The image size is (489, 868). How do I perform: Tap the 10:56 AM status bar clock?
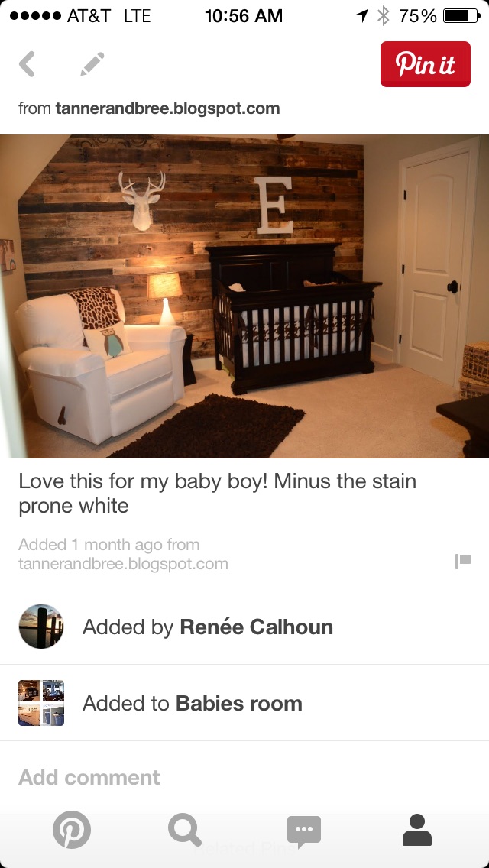pyautogui.click(x=244, y=16)
